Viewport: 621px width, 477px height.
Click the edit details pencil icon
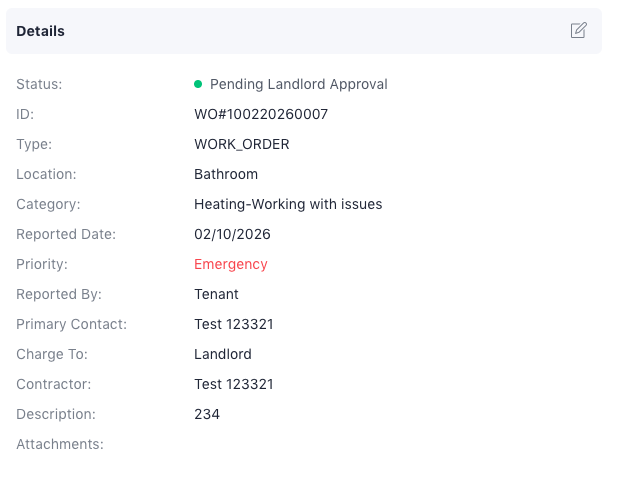(578, 30)
